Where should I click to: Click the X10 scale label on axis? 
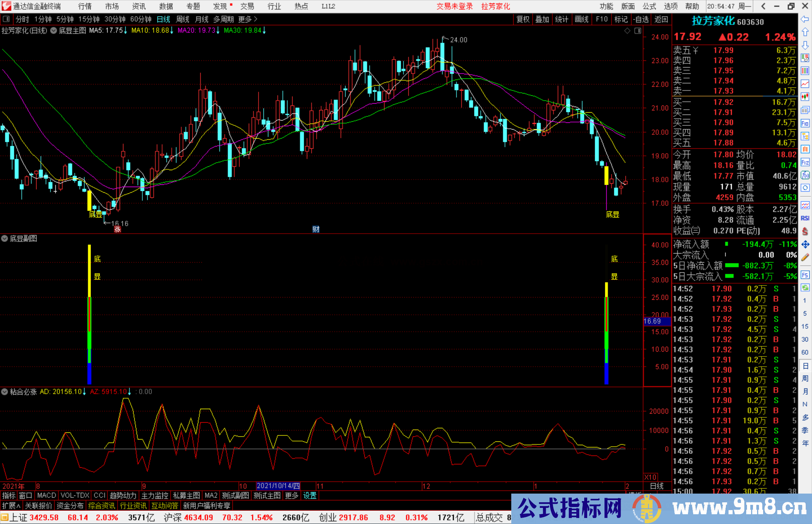coord(650,477)
